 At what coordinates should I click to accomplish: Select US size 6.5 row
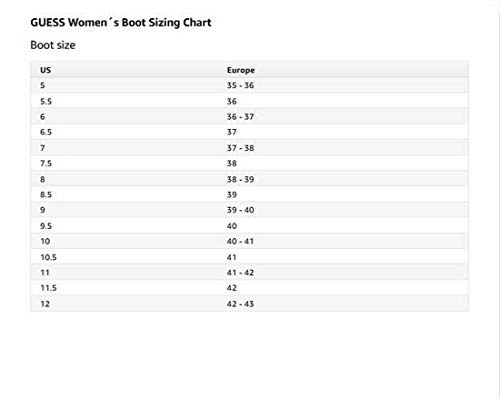pyautogui.click(x=249, y=132)
